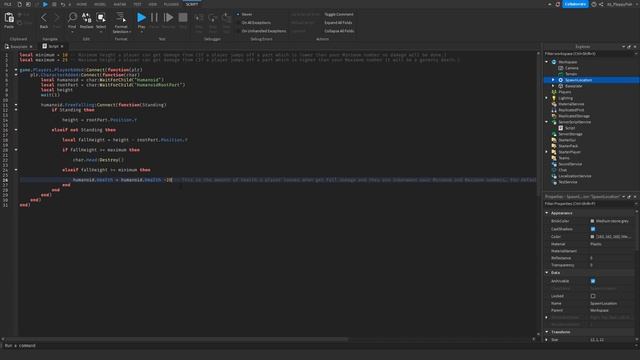
Task: Click the BrickColor swatch in Properties
Action: 592,221
